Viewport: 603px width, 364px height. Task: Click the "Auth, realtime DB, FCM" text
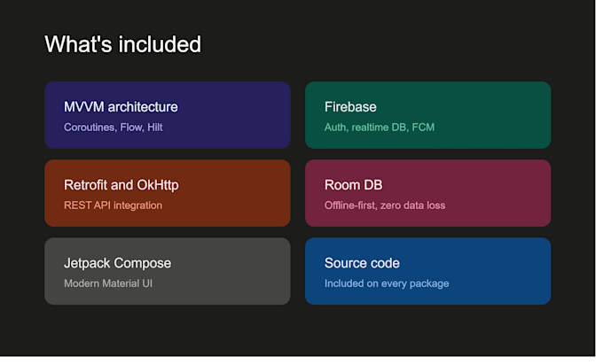click(380, 128)
